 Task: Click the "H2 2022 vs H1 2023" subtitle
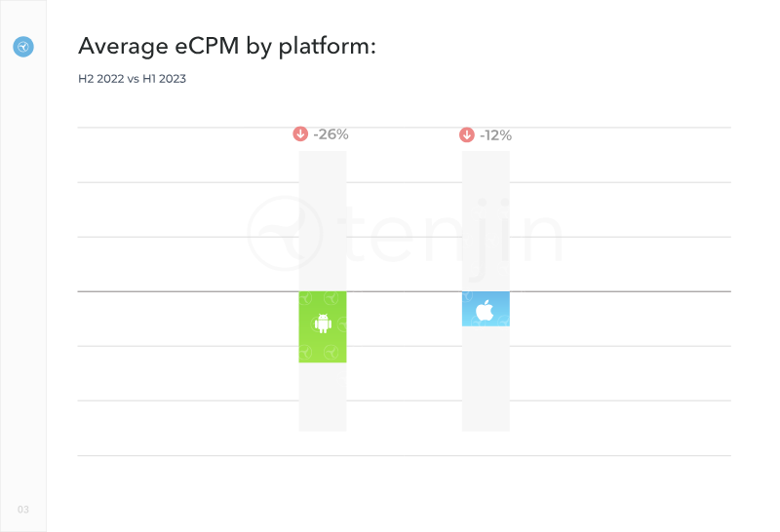pyautogui.click(x=132, y=79)
